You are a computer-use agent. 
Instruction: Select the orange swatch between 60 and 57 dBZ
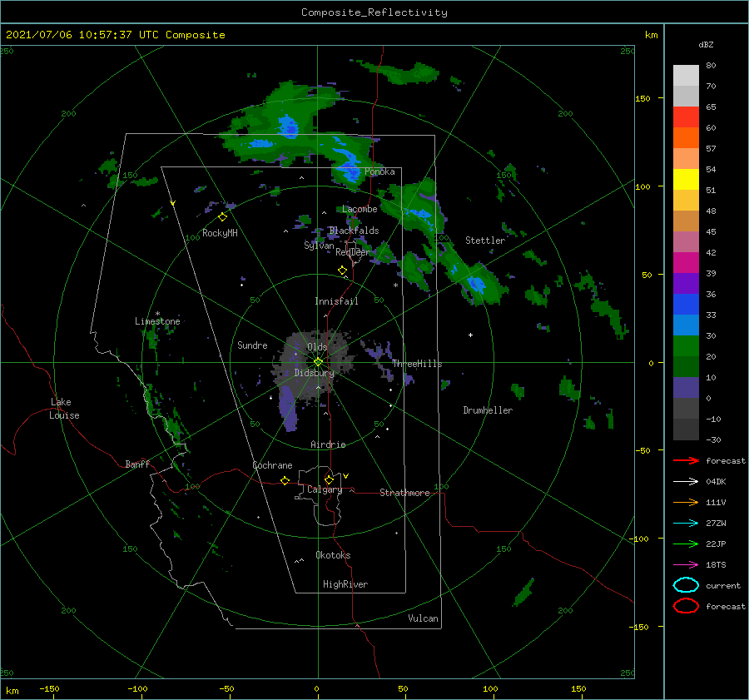(x=686, y=138)
